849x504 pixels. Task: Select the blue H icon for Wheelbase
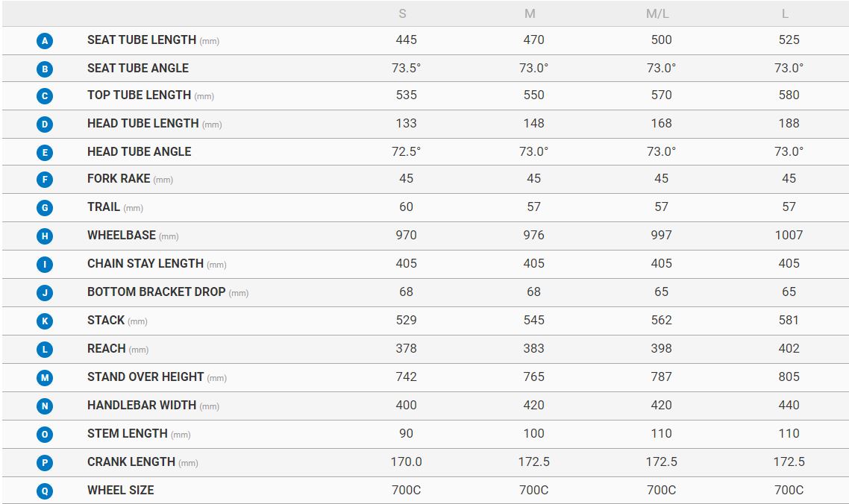point(45,236)
